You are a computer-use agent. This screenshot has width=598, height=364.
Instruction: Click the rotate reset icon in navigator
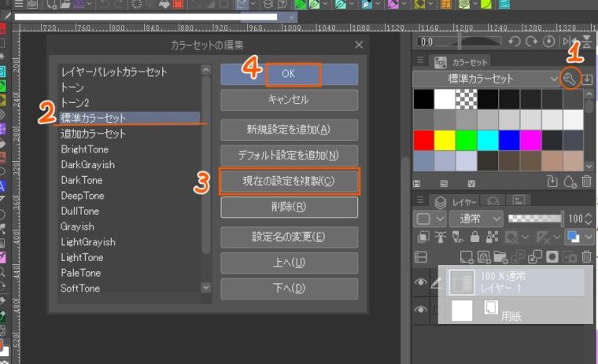click(x=549, y=42)
